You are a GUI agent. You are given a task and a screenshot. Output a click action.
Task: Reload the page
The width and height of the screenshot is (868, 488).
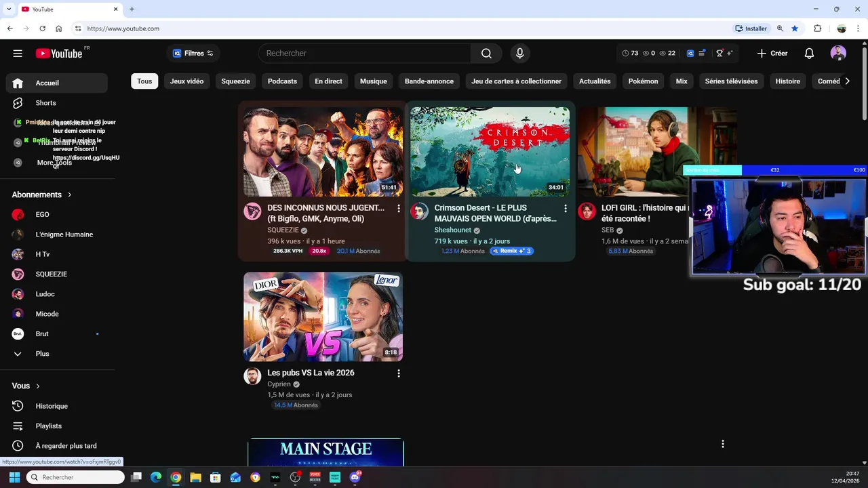click(42, 28)
